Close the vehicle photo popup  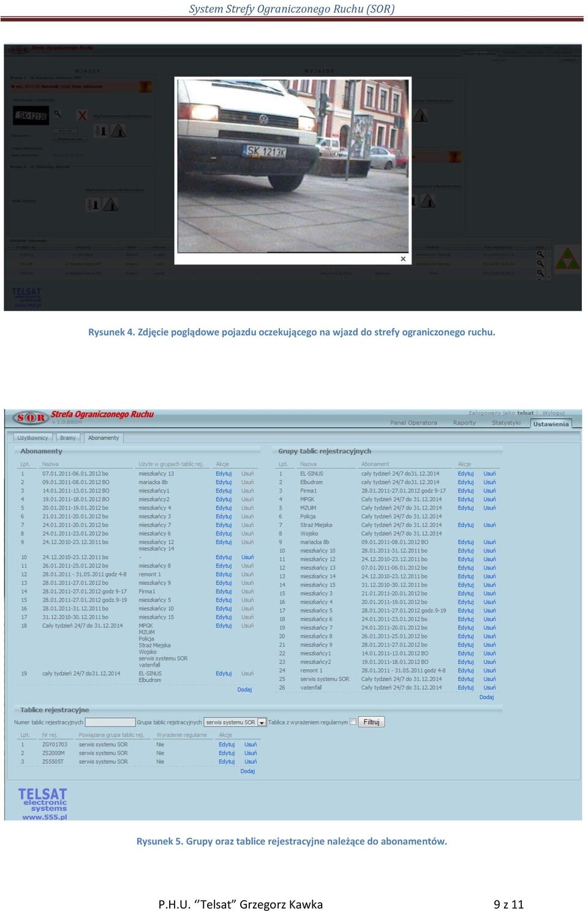coord(403,259)
